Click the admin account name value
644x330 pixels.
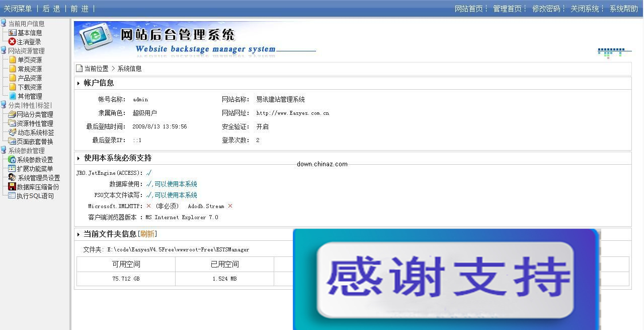140,100
